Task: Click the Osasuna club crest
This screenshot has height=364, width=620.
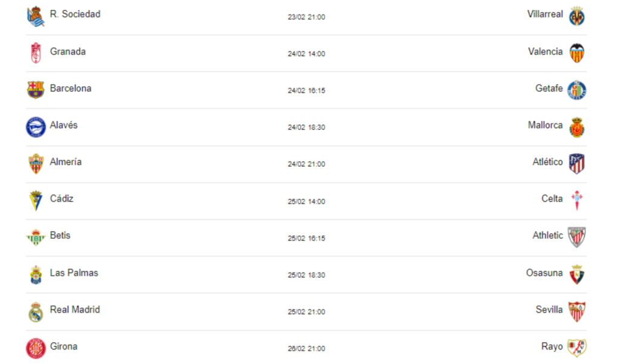Action: click(x=577, y=275)
